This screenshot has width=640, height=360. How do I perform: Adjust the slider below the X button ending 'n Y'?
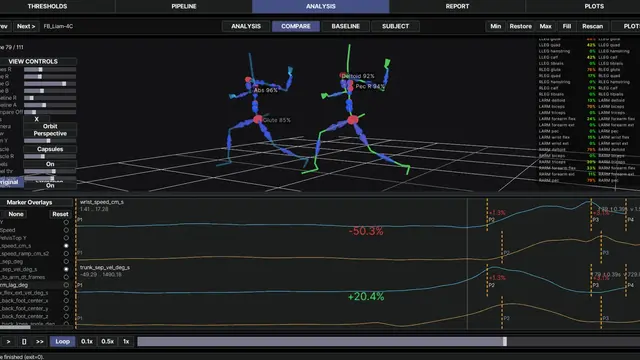point(50,141)
